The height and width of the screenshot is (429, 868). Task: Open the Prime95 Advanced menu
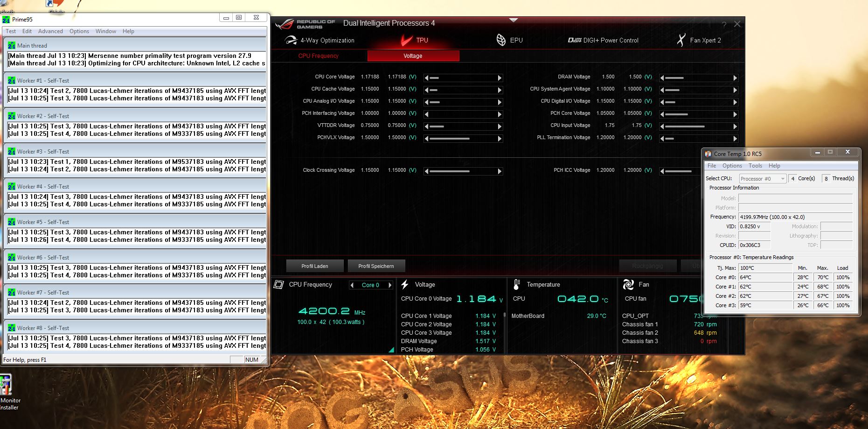tap(50, 31)
